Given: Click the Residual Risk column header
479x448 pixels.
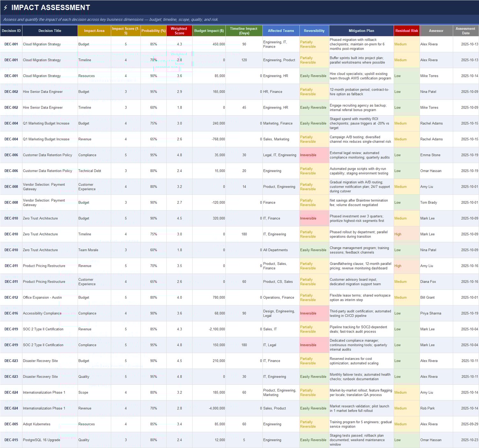Looking at the screenshot, I should coord(406,30).
